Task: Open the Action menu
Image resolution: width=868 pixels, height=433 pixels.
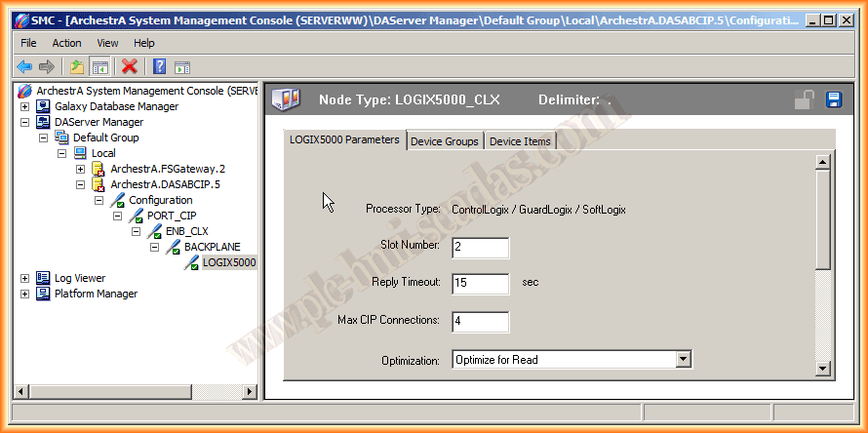Action: coord(66,43)
